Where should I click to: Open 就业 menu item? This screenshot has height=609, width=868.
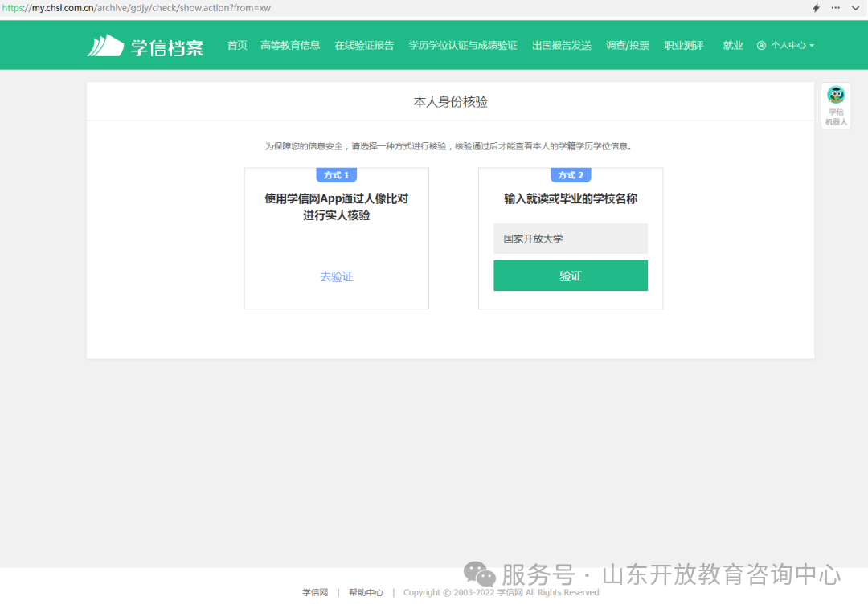(733, 45)
